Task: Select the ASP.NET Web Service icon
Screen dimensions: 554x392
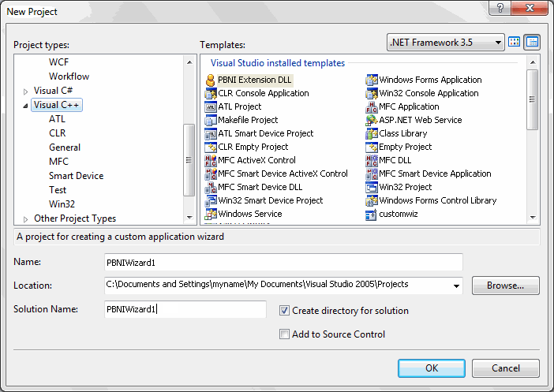Action: point(372,120)
